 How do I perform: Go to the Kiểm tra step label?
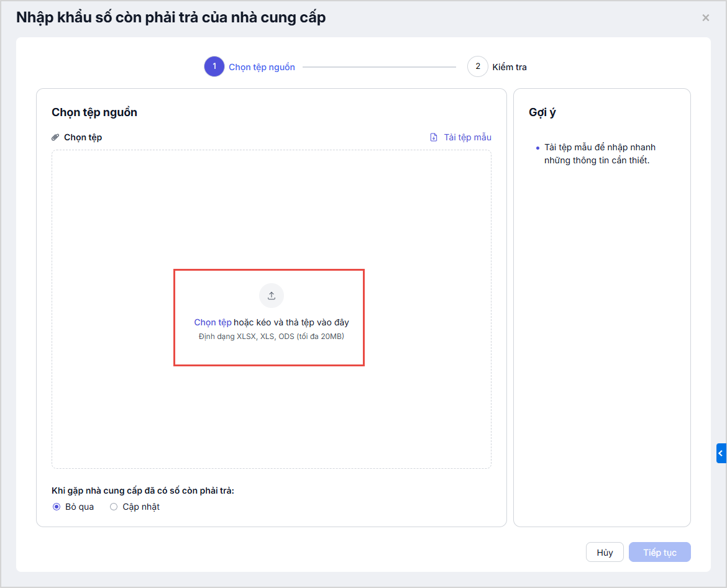pos(510,67)
